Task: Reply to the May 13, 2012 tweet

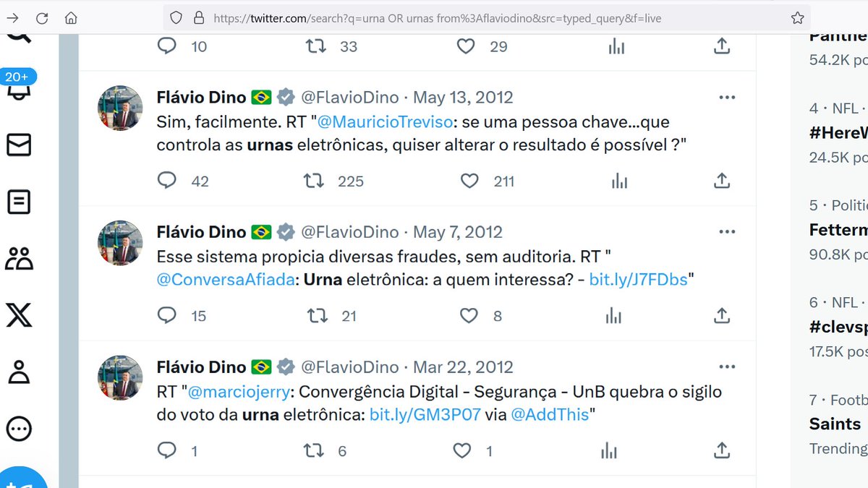Action: pyautogui.click(x=167, y=180)
